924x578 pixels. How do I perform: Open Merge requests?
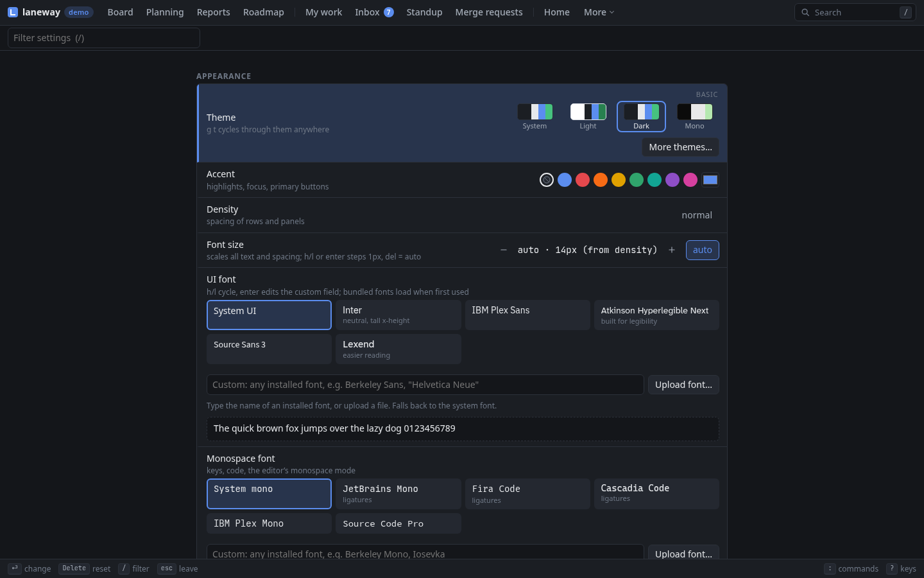point(489,12)
